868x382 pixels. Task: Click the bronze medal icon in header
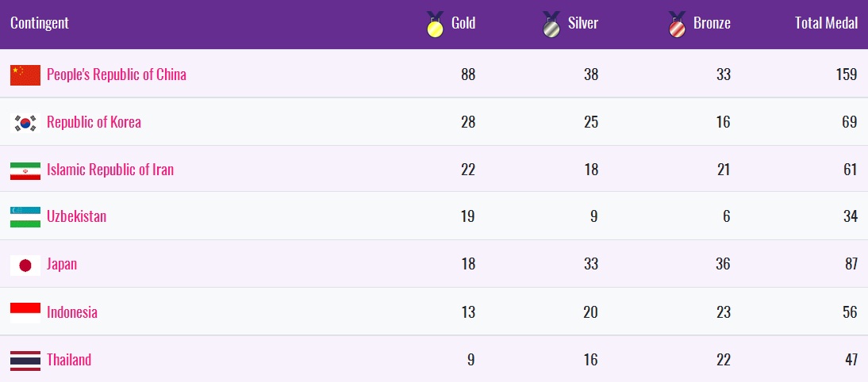[677, 25]
